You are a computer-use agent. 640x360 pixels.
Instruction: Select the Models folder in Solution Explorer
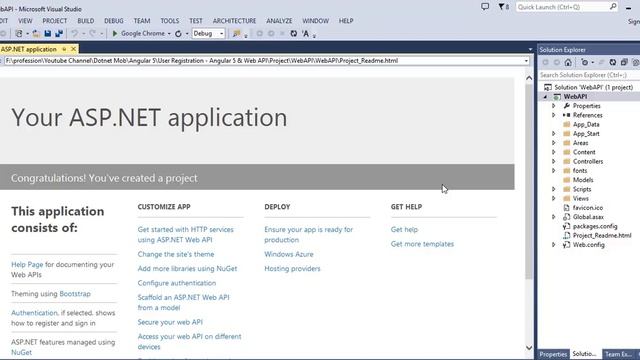pos(583,180)
